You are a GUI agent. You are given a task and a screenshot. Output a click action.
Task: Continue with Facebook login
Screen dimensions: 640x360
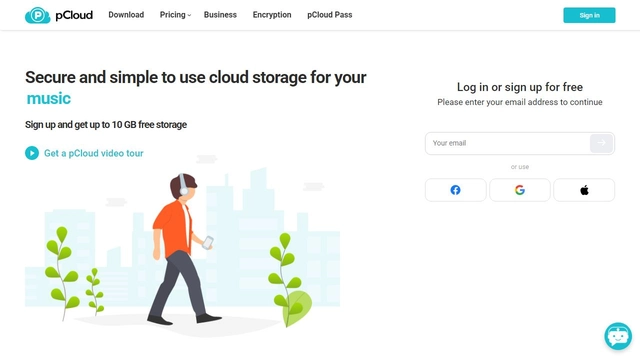click(456, 190)
